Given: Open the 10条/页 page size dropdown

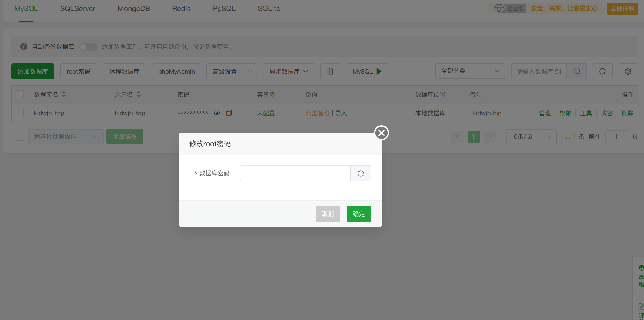Looking at the screenshot, I should (x=531, y=136).
